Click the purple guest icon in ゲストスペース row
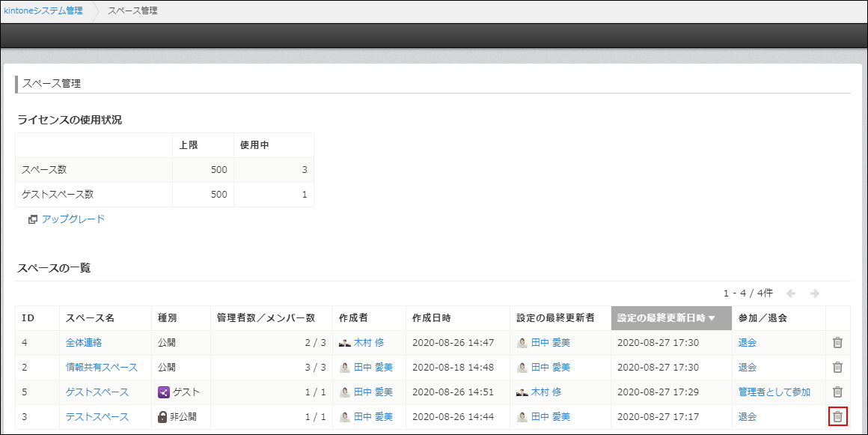The image size is (868, 435). tap(164, 392)
